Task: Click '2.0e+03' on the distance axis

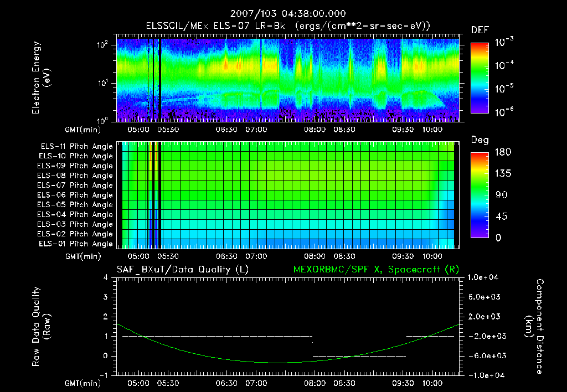Action: 484,317
